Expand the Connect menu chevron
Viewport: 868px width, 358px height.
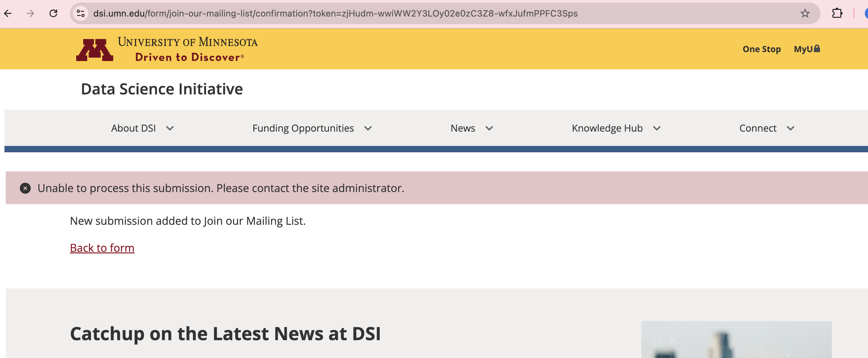click(x=791, y=128)
